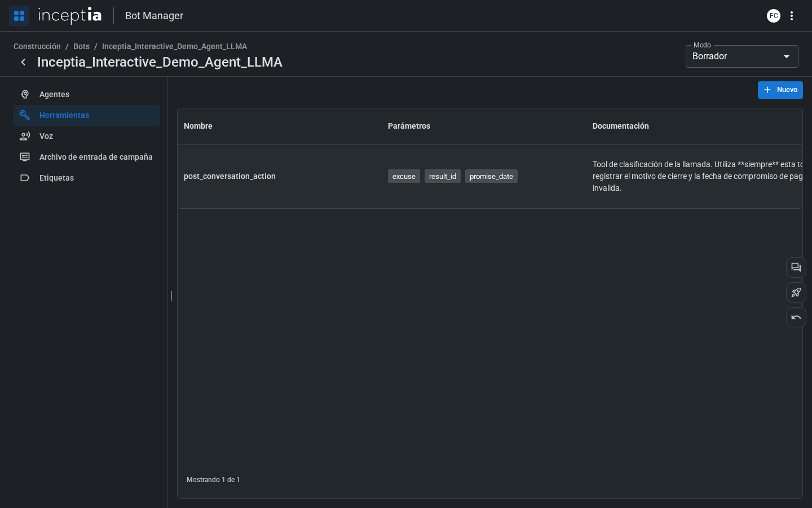Image resolution: width=812 pixels, height=508 pixels.
Task: Click the Bot Manager title
Action: tap(154, 16)
